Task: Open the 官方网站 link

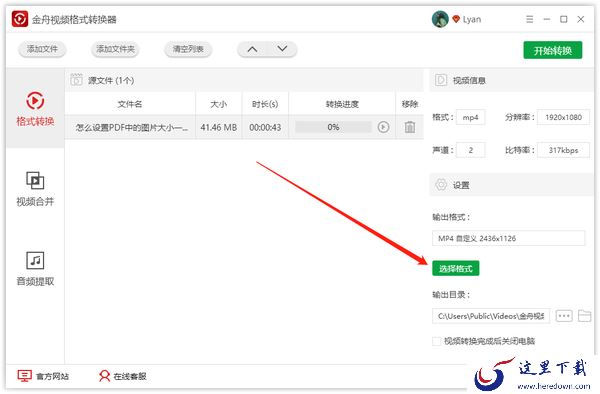Action: coord(43,376)
